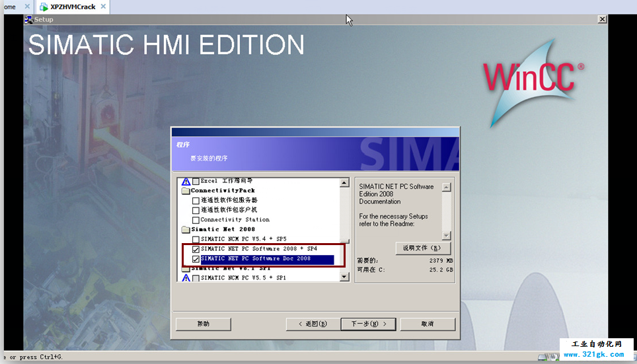Select the Simatic Net 2008 group label
The height and width of the screenshot is (364, 637).
click(x=223, y=229)
